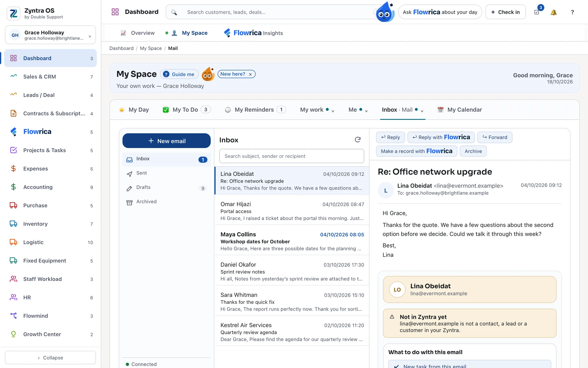Click the orange mascot beside Guide me

(208, 74)
